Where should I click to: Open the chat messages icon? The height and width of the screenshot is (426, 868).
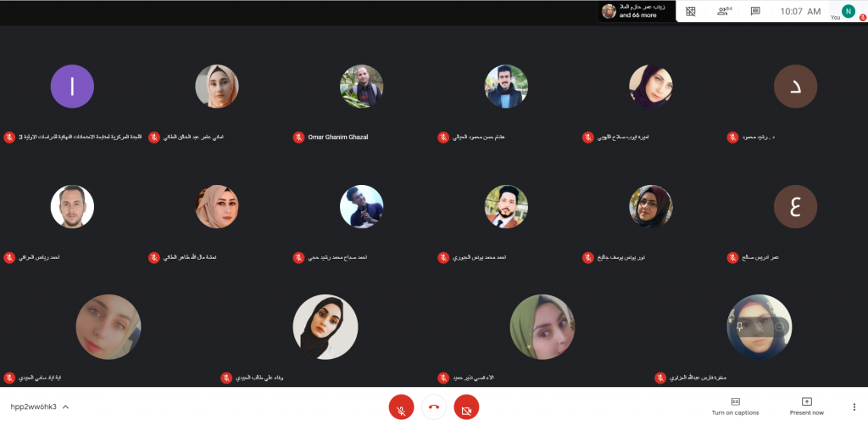pos(755,11)
